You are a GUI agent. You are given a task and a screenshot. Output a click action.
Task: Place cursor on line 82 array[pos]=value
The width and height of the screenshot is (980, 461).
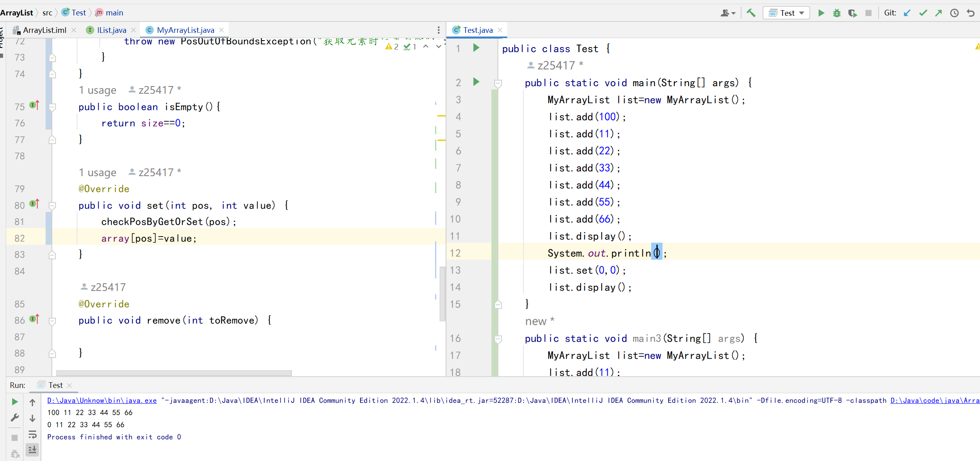tap(149, 238)
